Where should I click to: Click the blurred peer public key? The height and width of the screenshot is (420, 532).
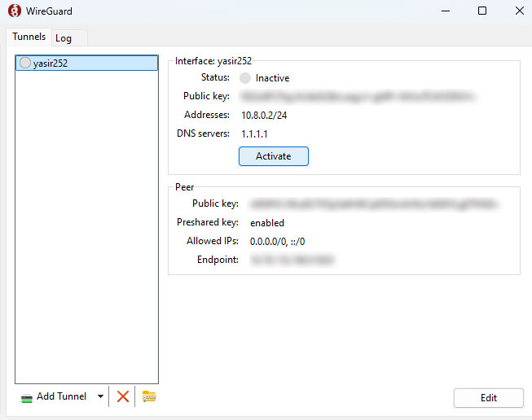pos(374,204)
